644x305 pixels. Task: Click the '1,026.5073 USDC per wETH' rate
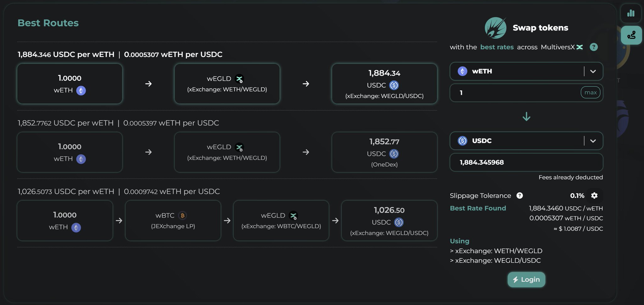tap(66, 192)
